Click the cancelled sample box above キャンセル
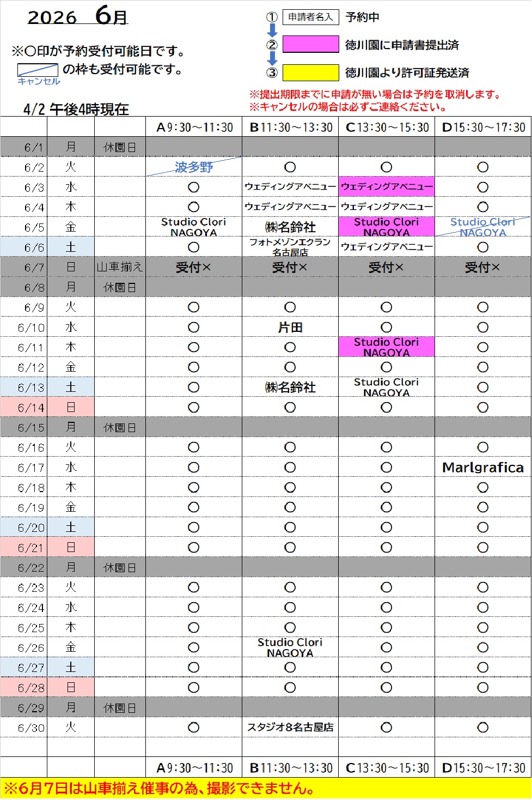The height and width of the screenshot is (800, 532). [x=38, y=70]
